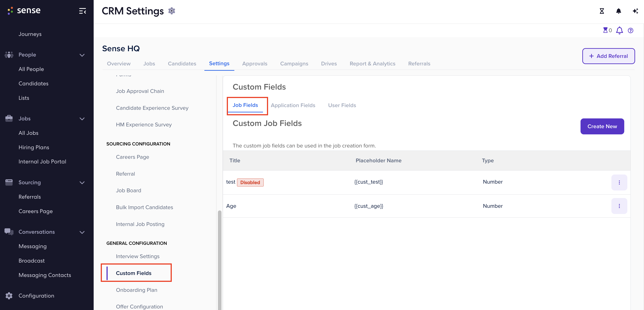Select the Settings tab

tap(219, 63)
